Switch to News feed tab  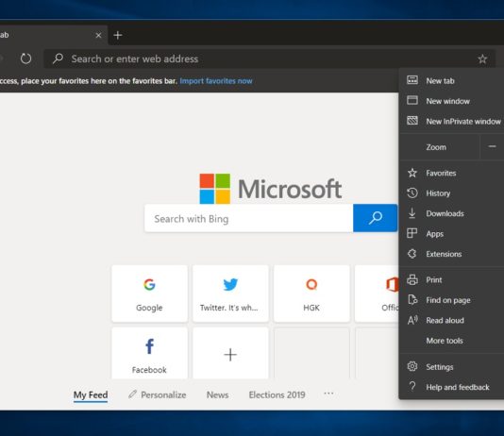pyautogui.click(x=218, y=394)
